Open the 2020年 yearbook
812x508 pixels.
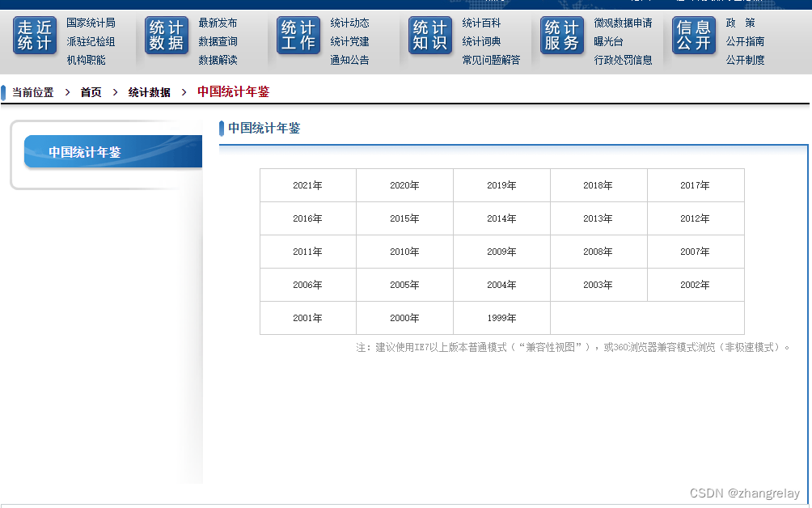tap(404, 185)
